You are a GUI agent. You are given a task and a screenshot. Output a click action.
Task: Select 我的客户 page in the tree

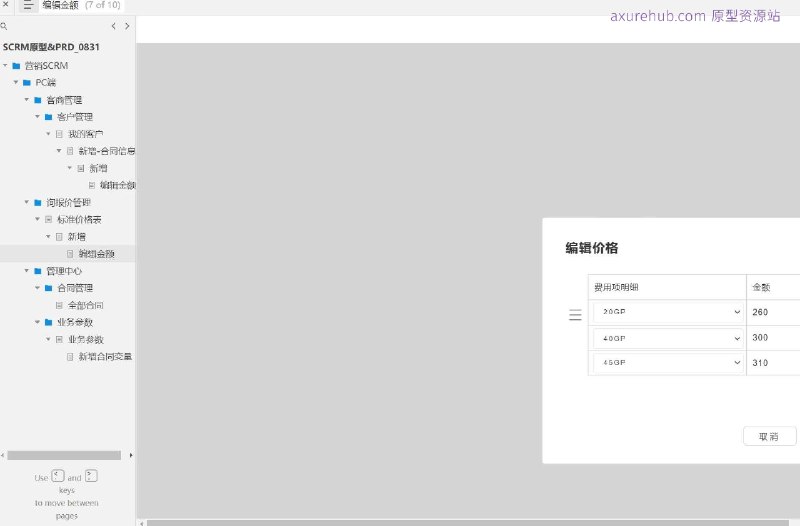86,134
